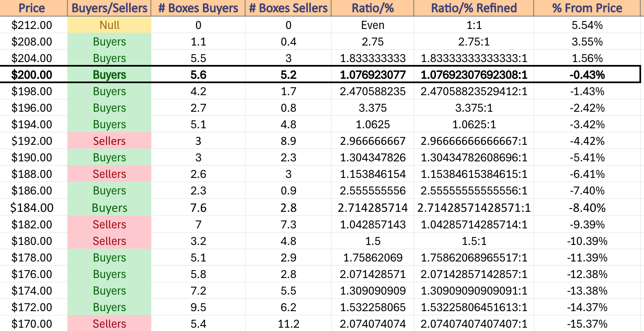
Task: Click the Sellers cell at $170.00
Action: [110, 324]
